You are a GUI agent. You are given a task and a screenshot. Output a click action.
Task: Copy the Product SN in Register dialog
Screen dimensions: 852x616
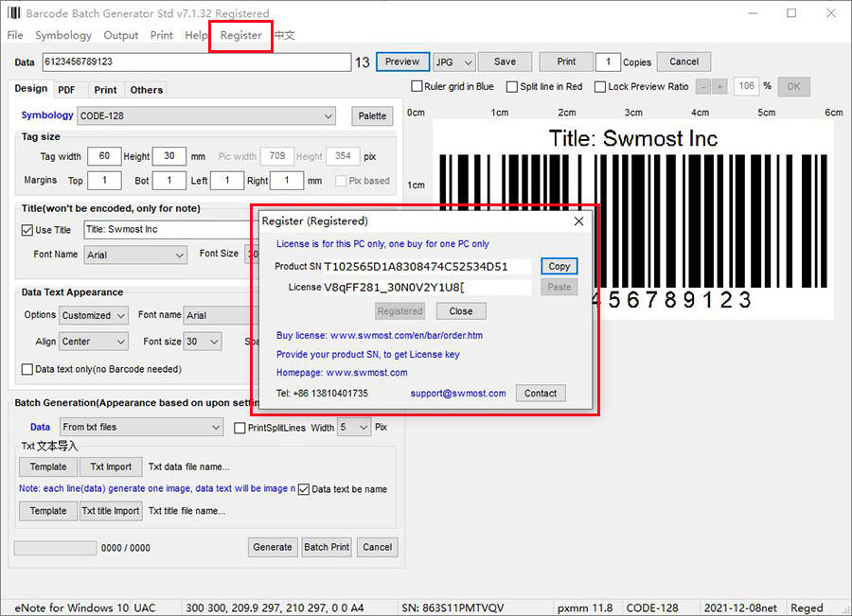point(559,266)
